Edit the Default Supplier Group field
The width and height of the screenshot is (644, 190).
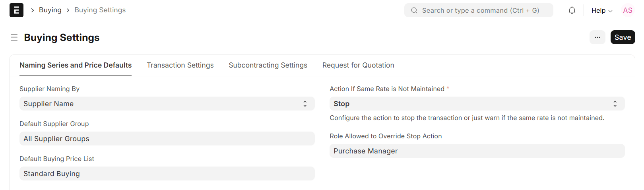point(167,139)
